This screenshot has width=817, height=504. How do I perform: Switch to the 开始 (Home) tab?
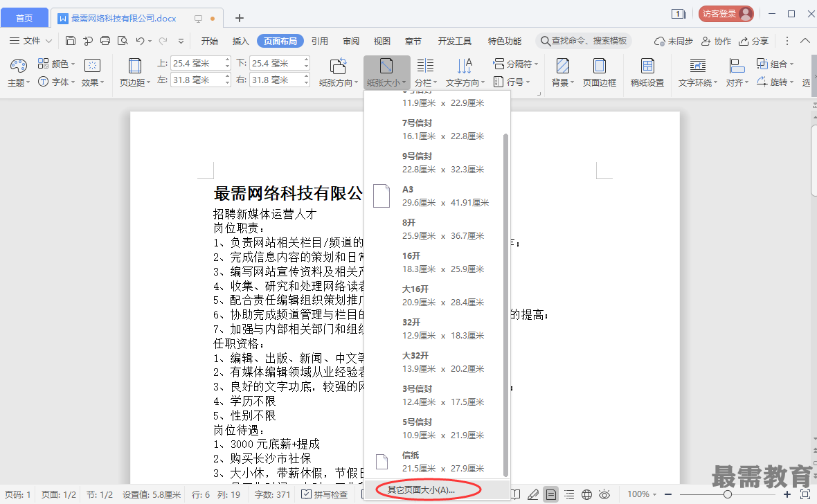coord(210,41)
